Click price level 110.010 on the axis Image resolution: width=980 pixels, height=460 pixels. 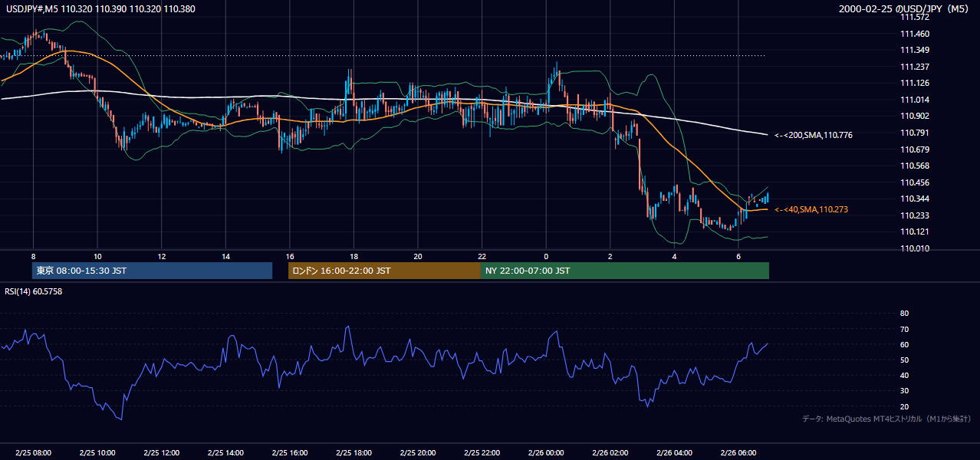click(x=914, y=248)
